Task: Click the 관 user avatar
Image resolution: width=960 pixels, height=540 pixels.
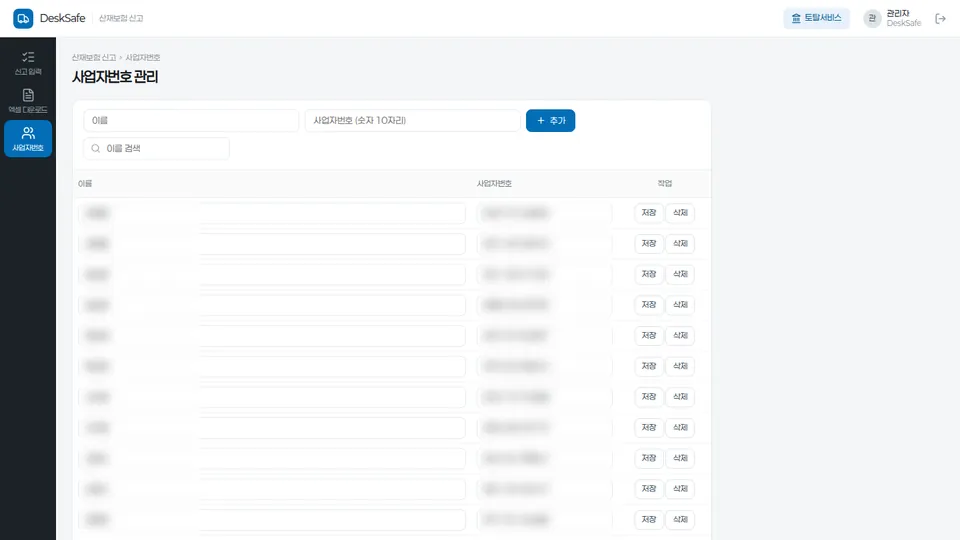Action: [872, 18]
